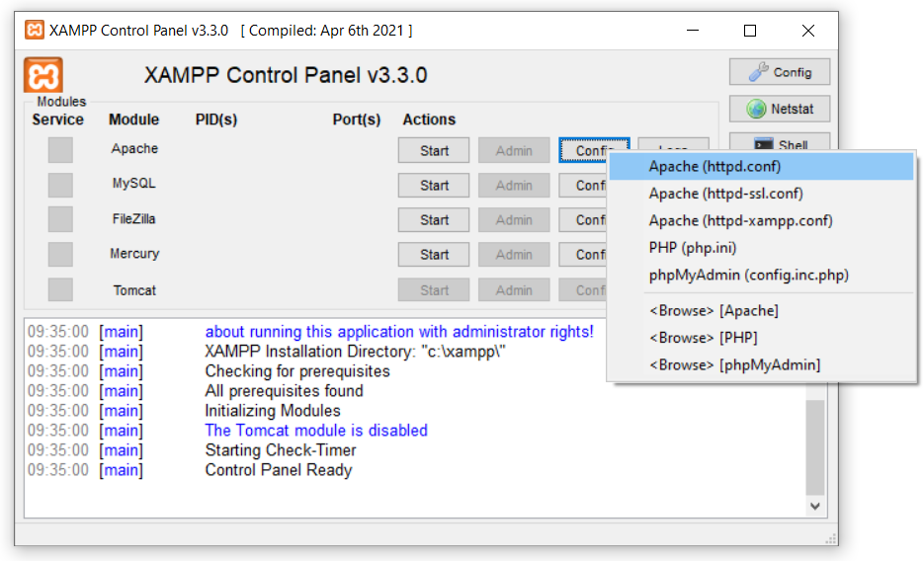This screenshot has height=561, width=924.
Task: Toggle the Mercury service checkbox
Action: [60, 254]
